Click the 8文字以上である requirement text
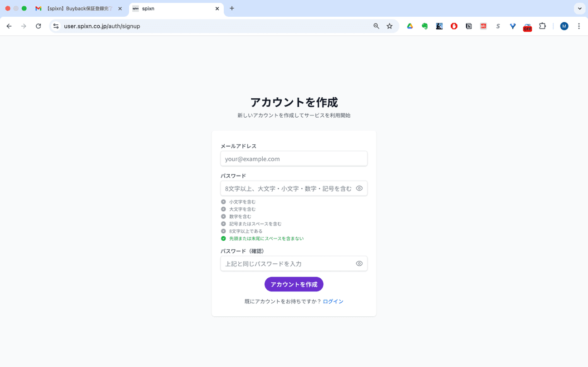This screenshot has width=588, height=367. tap(246, 231)
